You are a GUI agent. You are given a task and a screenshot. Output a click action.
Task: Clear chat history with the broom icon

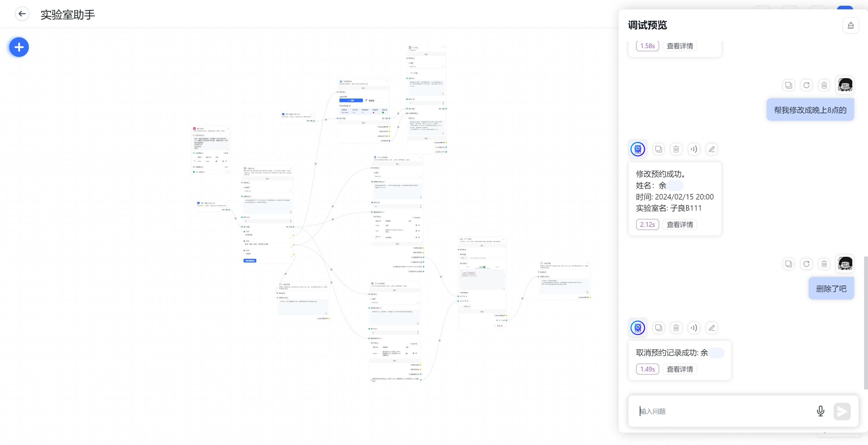click(x=851, y=25)
